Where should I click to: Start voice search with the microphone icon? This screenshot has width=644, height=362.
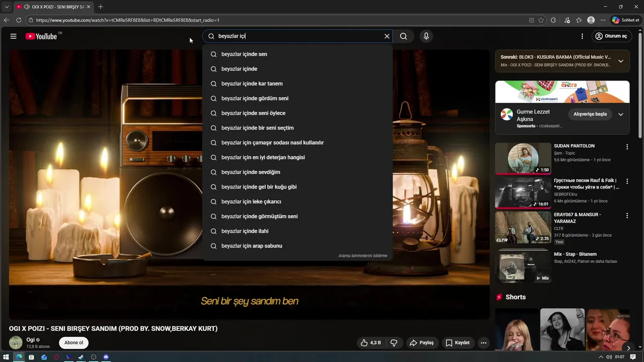[426, 36]
